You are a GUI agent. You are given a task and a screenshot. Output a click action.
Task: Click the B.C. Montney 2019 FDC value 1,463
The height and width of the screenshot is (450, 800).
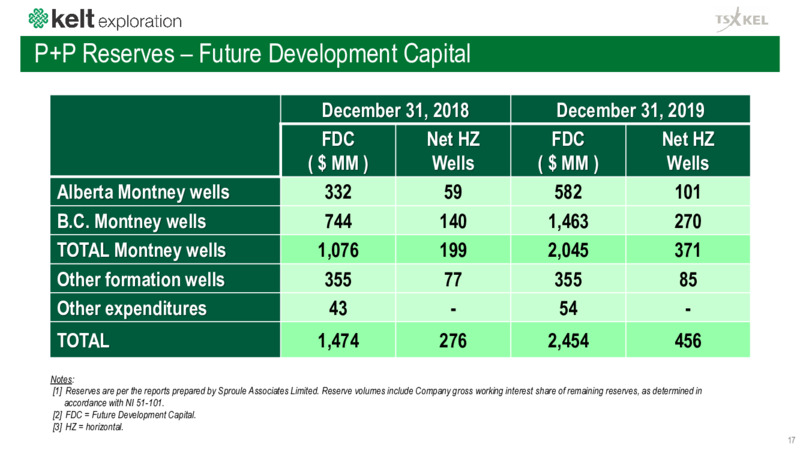(x=568, y=221)
